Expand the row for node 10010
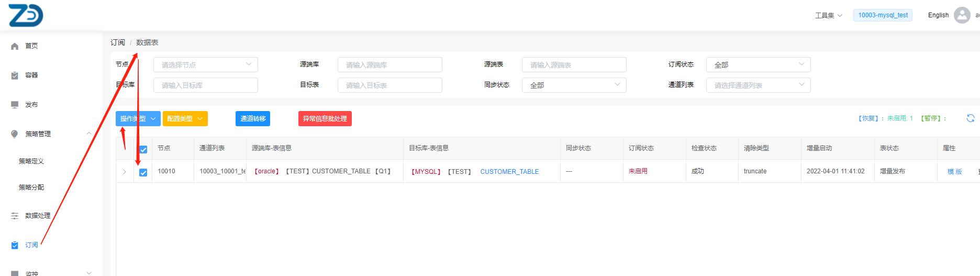 (x=124, y=172)
